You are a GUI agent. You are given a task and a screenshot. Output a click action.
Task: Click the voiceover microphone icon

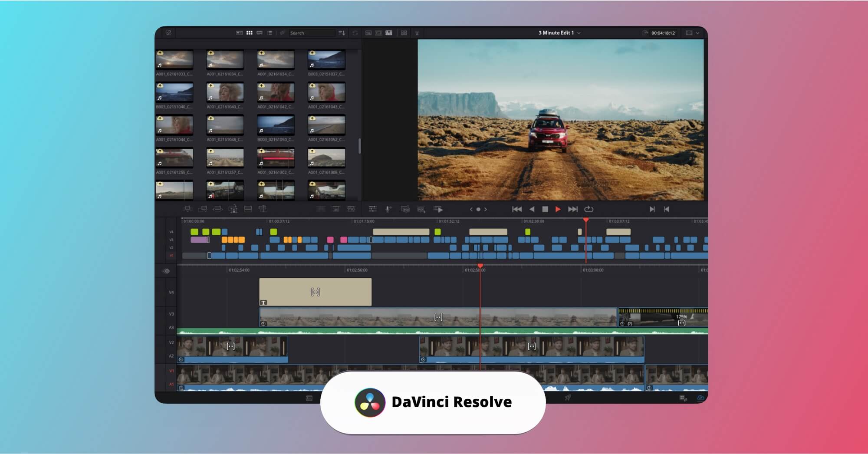tap(388, 210)
